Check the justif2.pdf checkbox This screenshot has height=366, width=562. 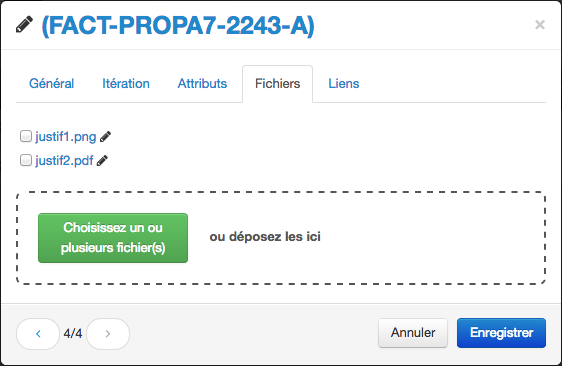pyautogui.click(x=25, y=160)
